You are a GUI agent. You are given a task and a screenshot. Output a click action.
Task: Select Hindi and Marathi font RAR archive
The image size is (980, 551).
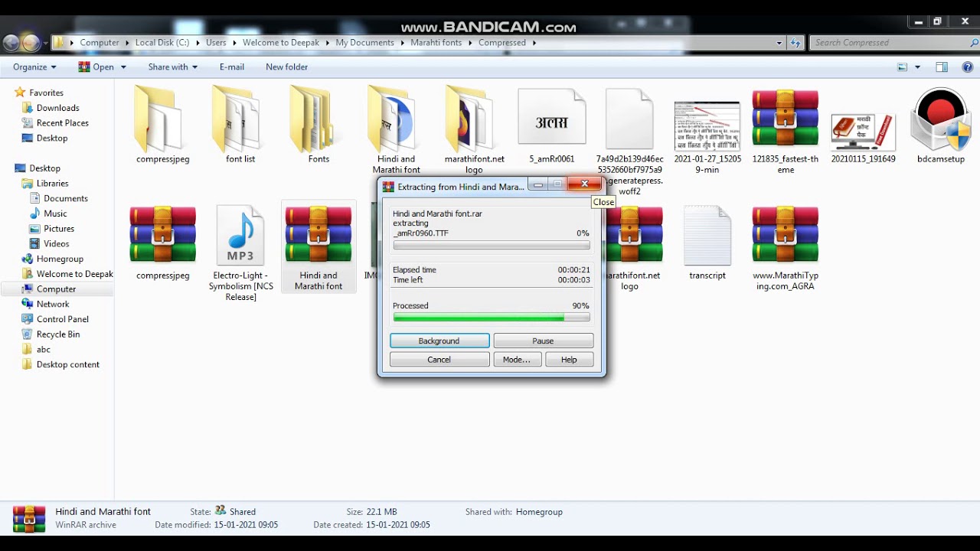pyautogui.click(x=318, y=235)
